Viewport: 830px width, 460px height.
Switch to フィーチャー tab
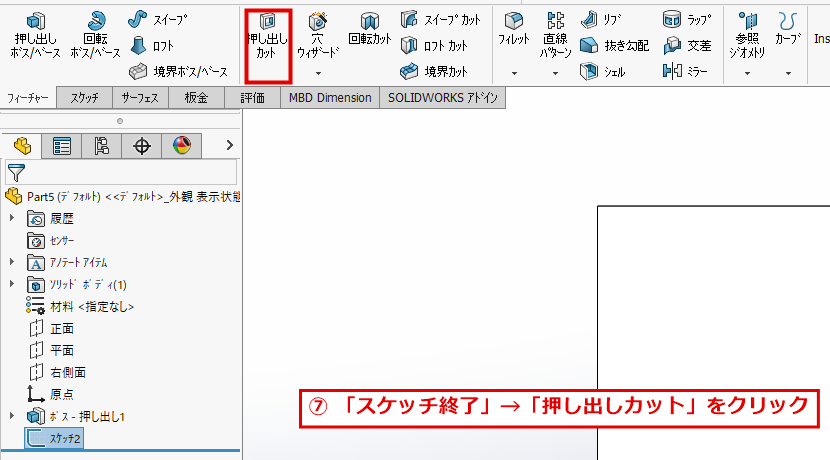click(28, 98)
